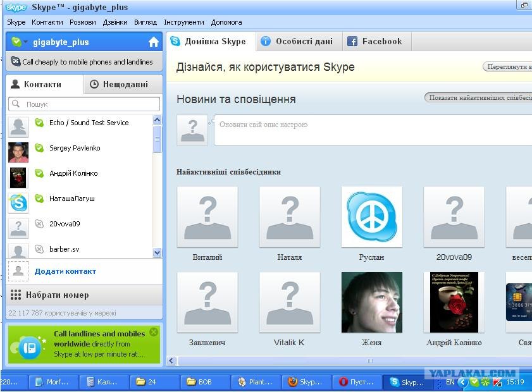
Task: Click the phone icon in Call cheaply banner
Action: click(16, 61)
